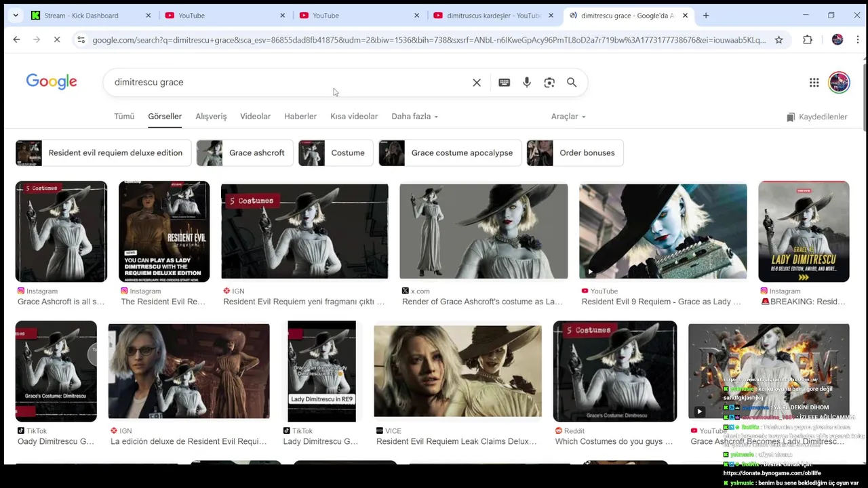The image size is (868, 488).
Task: Expand the Araçlar tools dropdown
Action: (x=568, y=117)
